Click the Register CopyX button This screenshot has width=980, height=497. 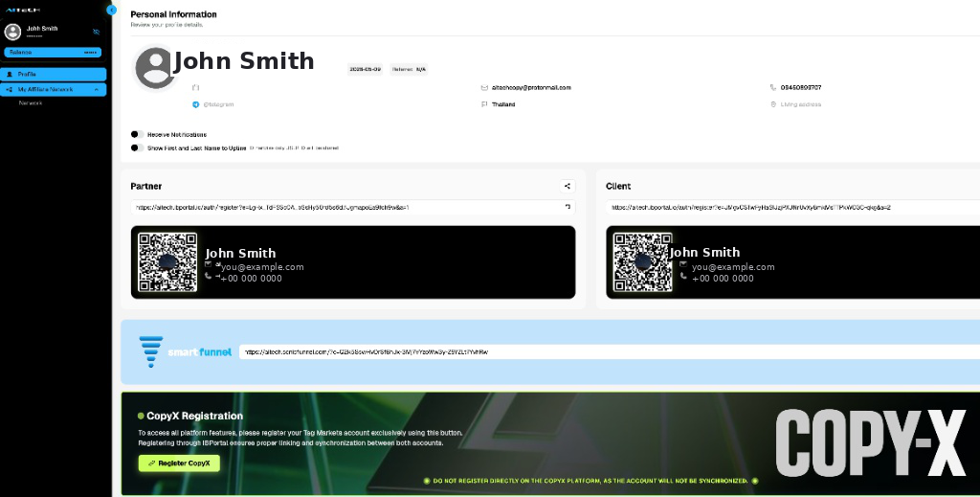[179, 463]
